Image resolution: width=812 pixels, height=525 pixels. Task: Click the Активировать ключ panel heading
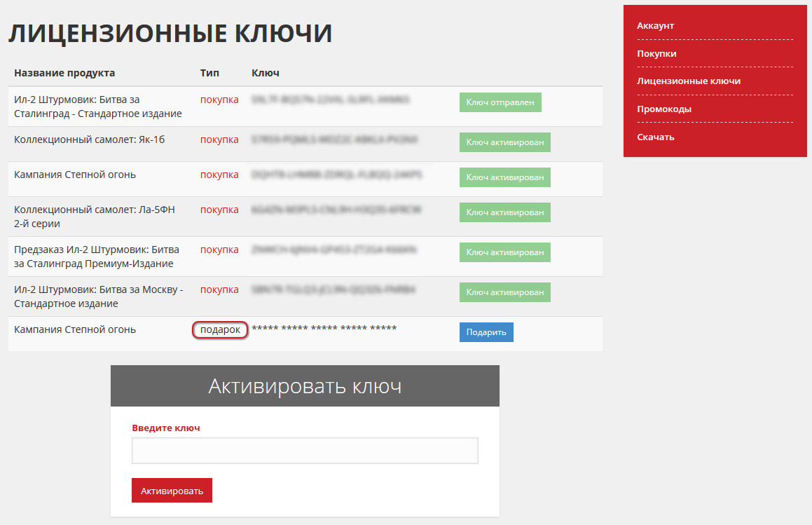(305, 386)
